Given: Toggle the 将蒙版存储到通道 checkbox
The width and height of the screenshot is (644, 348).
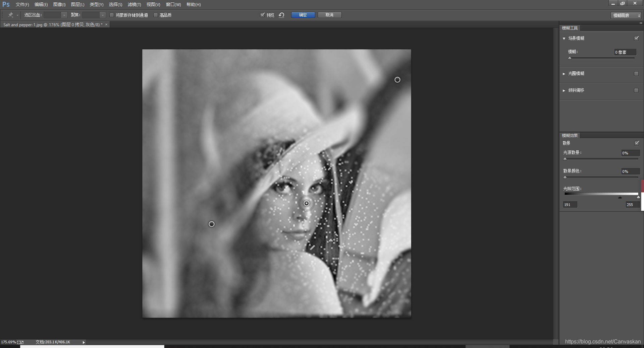Looking at the screenshot, I should 112,15.
